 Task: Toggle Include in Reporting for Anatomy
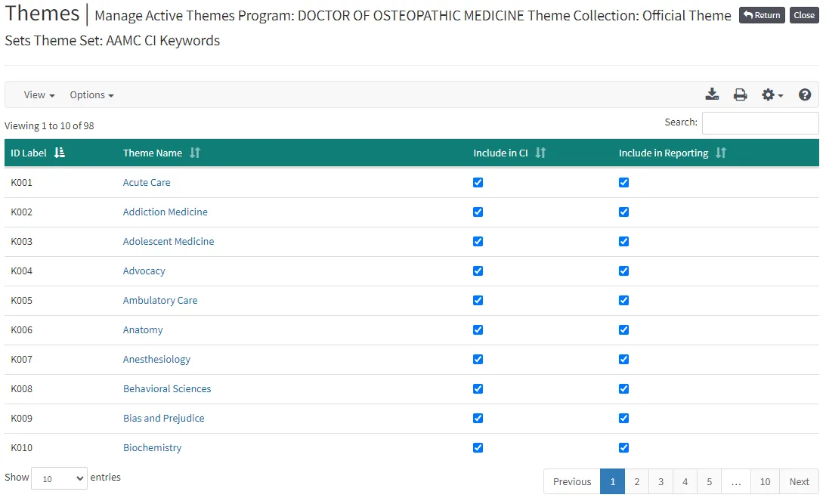coord(623,329)
